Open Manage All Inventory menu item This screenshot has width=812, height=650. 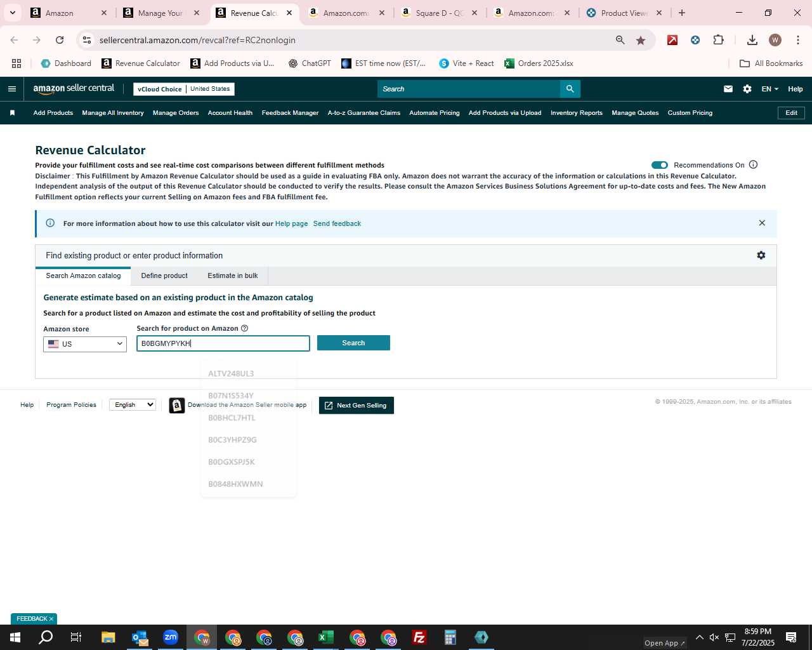tap(113, 113)
